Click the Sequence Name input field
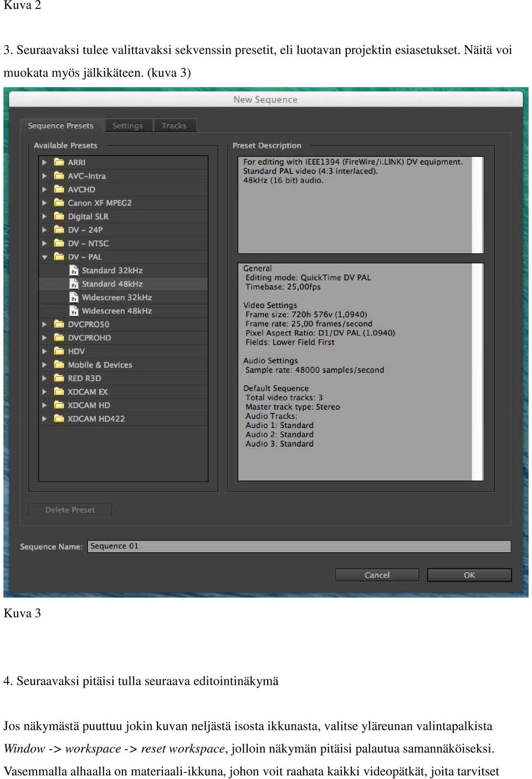Viewport: 532px width, 779px height. click(299, 546)
